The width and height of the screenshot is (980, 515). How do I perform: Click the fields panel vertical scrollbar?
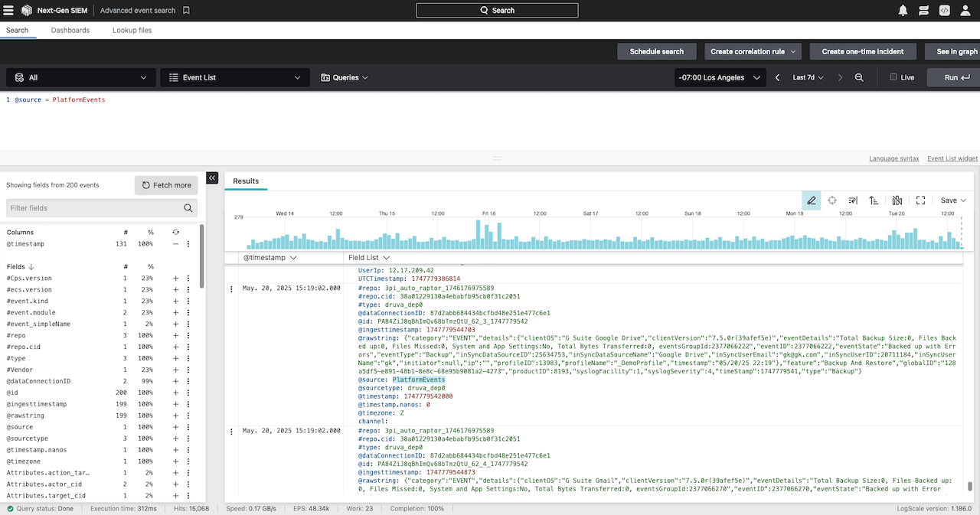pyautogui.click(x=202, y=256)
